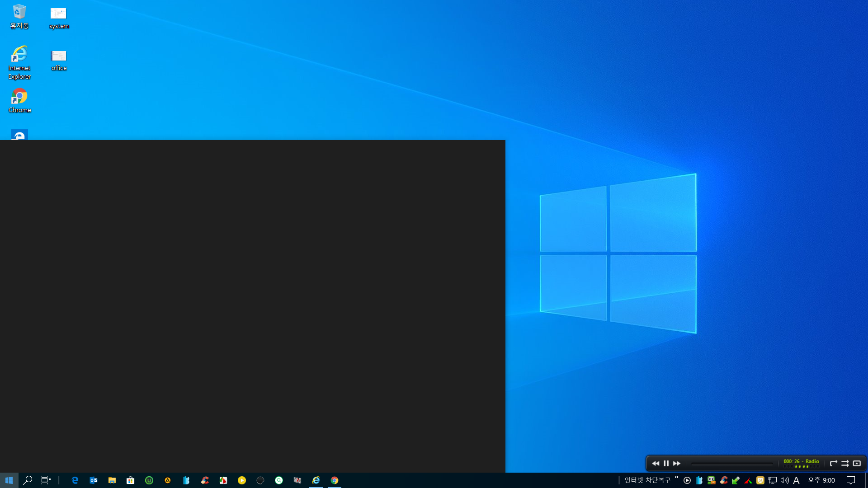The width and height of the screenshot is (868, 488).
Task: Select Internet Explorer desktop shortcut
Action: click(19, 63)
